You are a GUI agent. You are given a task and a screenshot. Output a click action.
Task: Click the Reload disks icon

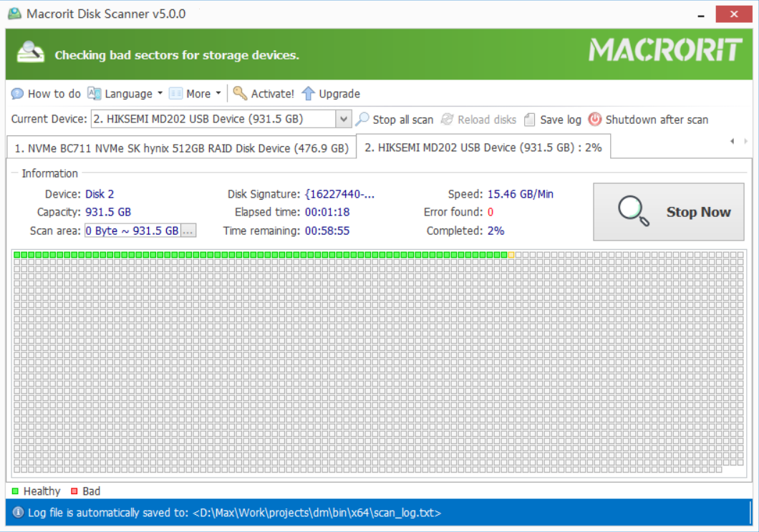pos(448,120)
